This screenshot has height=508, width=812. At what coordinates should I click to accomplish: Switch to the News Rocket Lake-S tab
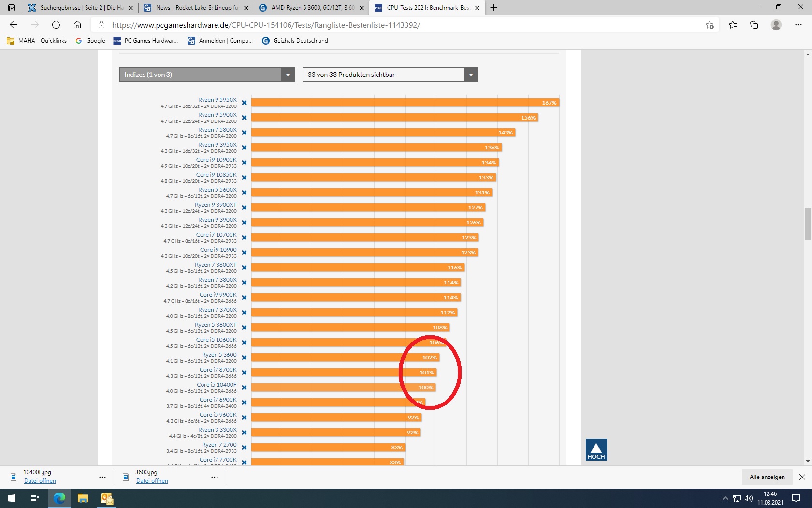(197, 8)
